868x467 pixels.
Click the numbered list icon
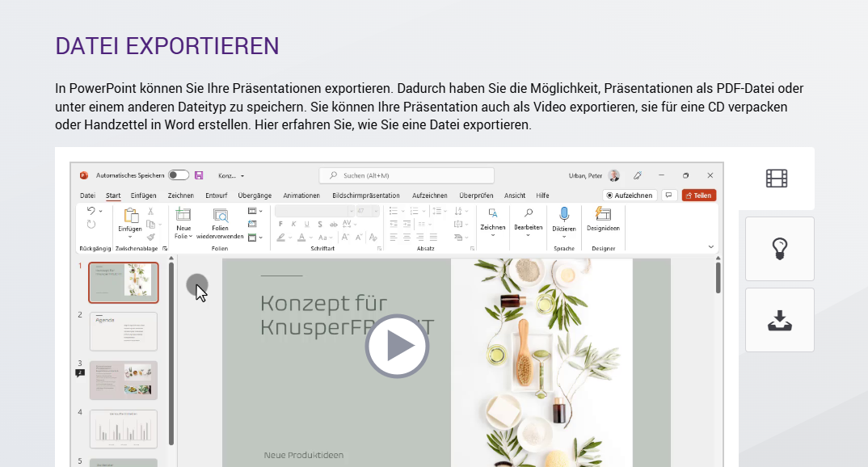[414, 211]
